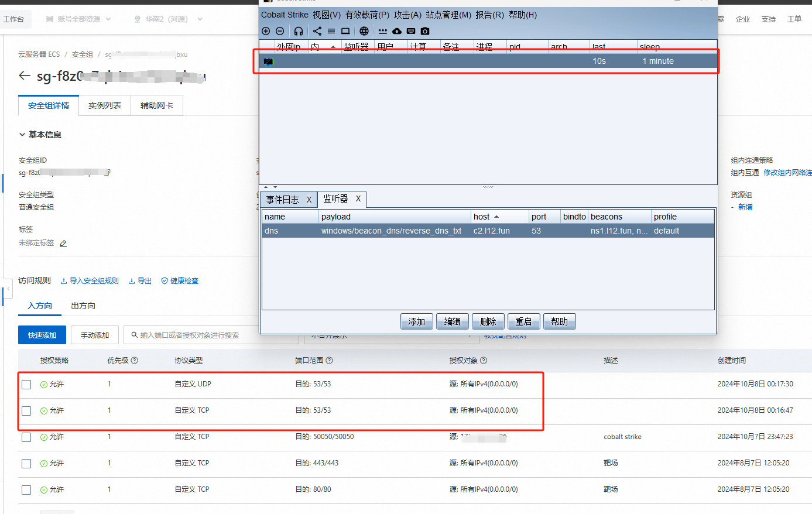Image resolution: width=812 pixels, height=514 pixels.
Task: Open the 工作台 item in top bar
Action: point(13,19)
